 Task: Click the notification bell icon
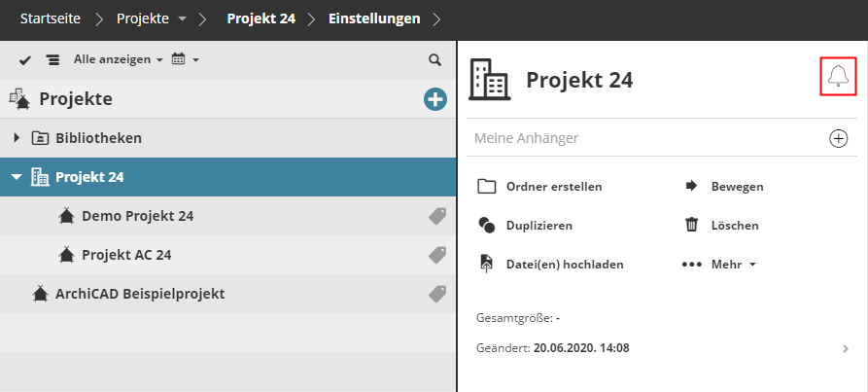pyautogui.click(x=838, y=76)
